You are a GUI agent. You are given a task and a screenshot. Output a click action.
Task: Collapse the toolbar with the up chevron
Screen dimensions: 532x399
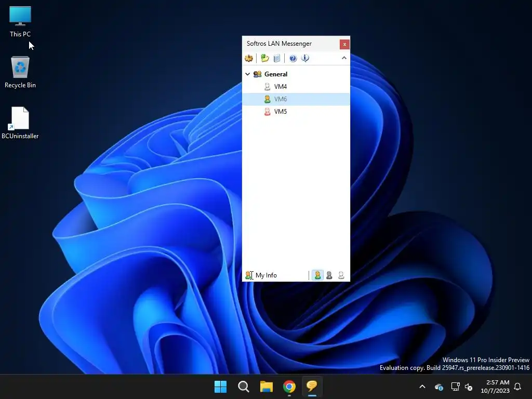344,58
